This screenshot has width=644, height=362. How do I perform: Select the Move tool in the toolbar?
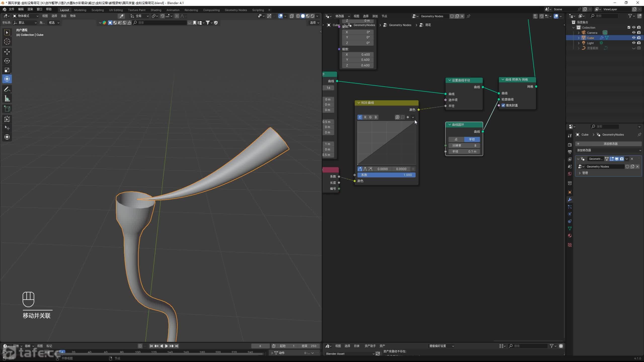[x=7, y=52]
